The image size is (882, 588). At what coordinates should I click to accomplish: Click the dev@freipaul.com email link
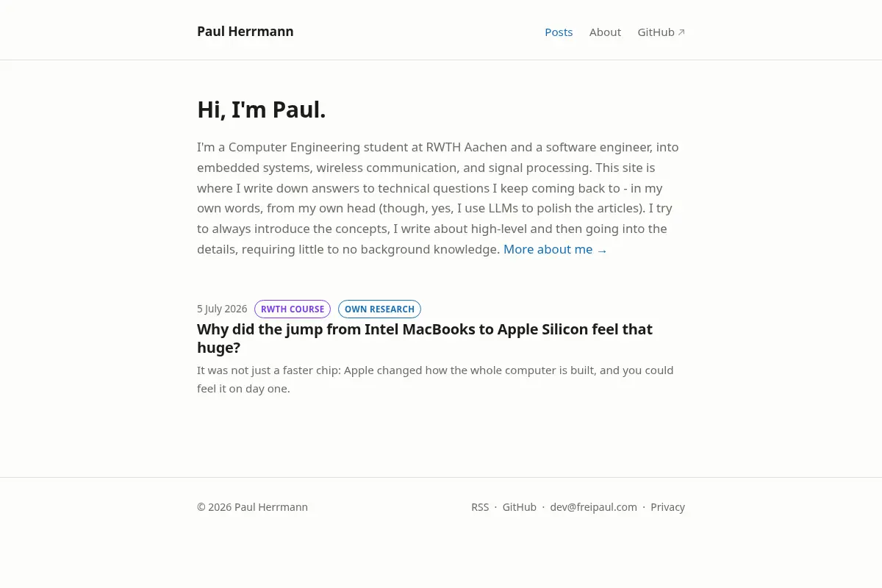(594, 507)
